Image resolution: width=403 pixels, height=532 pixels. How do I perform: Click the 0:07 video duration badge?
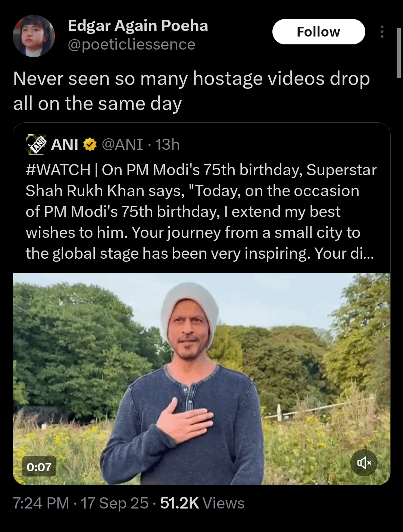(x=39, y=466)
